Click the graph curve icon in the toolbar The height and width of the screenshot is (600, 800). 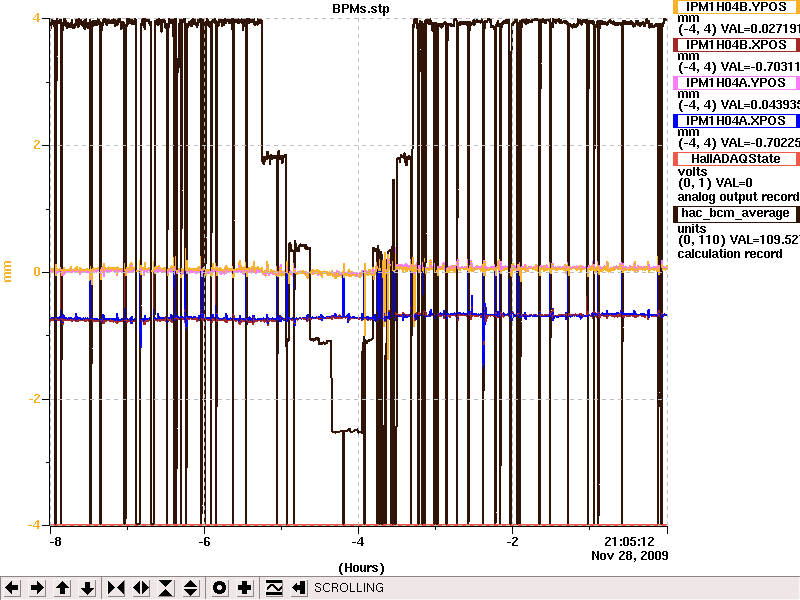(274, 588)
